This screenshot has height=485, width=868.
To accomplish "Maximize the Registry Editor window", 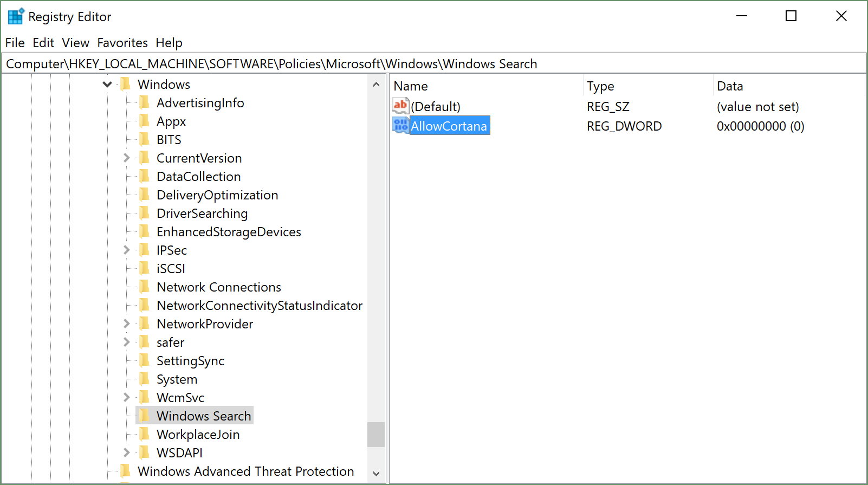I will pyautogui.click(x=791, y=16).
